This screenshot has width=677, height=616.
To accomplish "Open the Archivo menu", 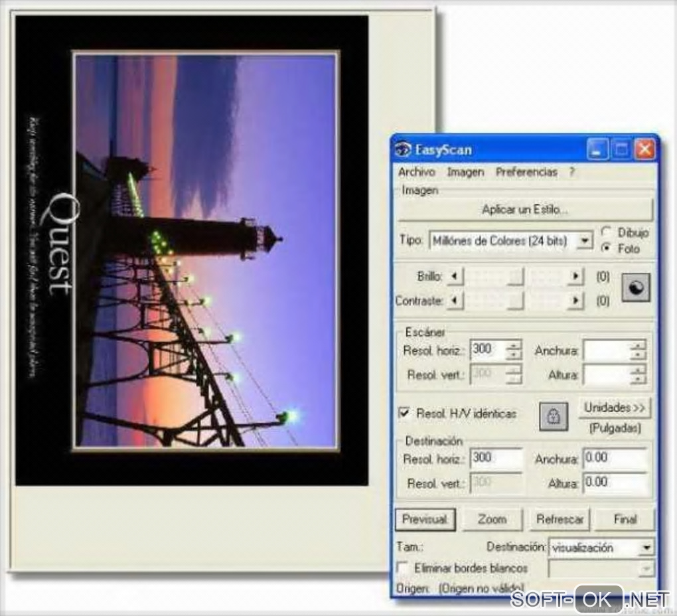I will (416, 172).
